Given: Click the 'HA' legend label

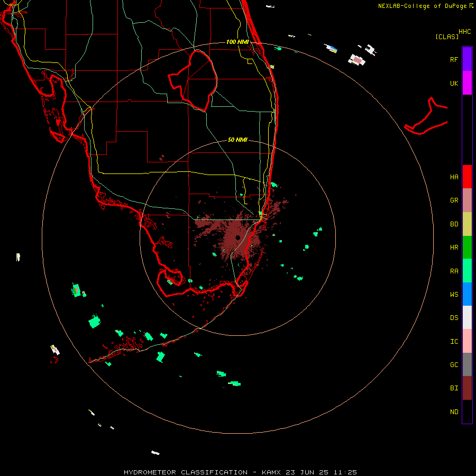Looking at the screenshot, I should tap(454, 177).
